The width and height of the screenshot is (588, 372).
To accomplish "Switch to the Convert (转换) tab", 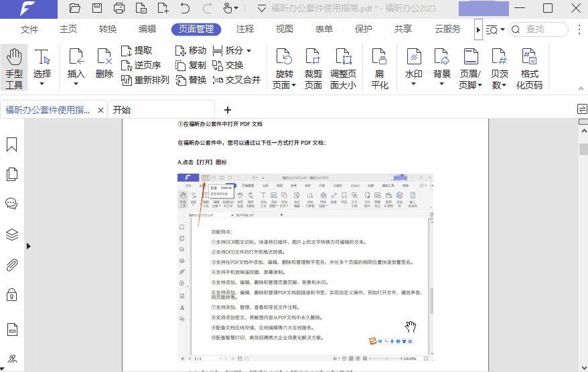I will click(x=108, y=29).
